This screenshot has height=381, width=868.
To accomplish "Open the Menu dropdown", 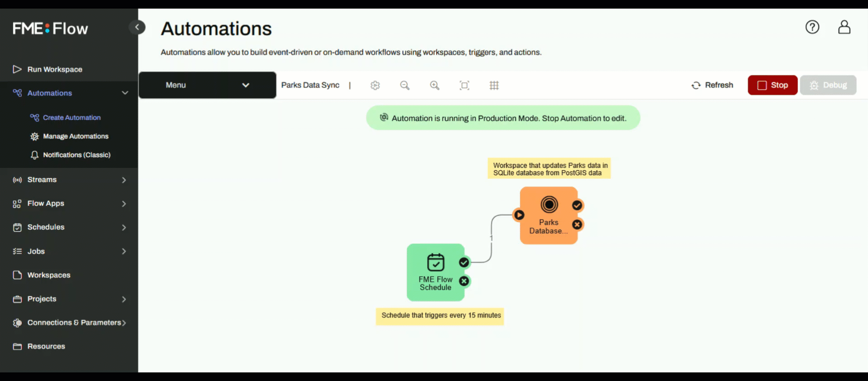I will [207, 85].
